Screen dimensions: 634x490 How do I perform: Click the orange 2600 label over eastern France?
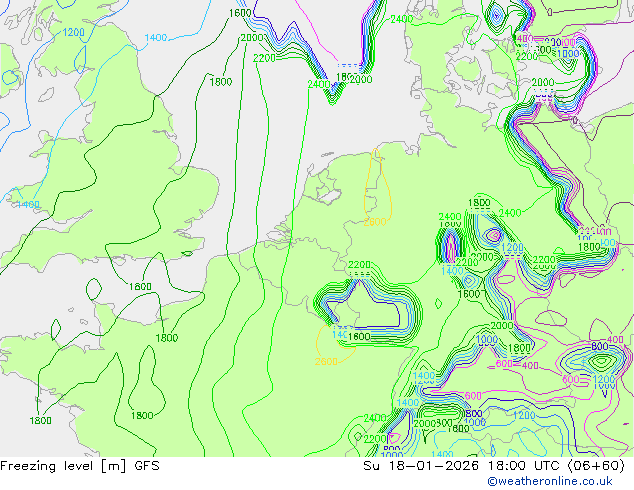(326, 361)
